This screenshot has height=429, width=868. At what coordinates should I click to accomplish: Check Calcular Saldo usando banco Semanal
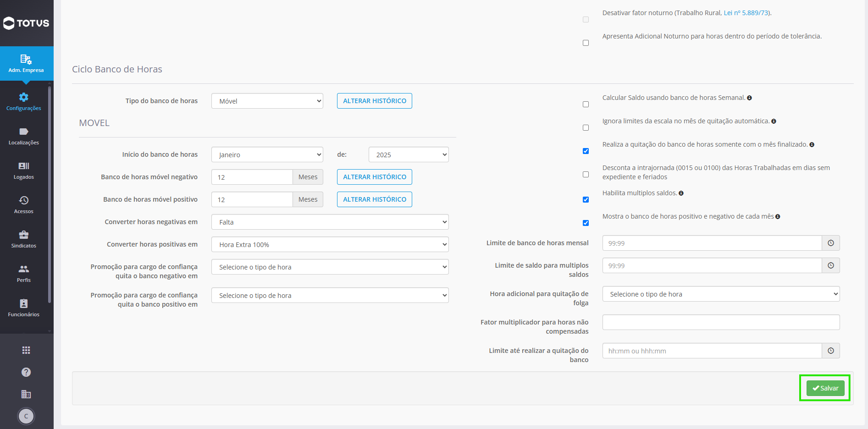[586, 104]
